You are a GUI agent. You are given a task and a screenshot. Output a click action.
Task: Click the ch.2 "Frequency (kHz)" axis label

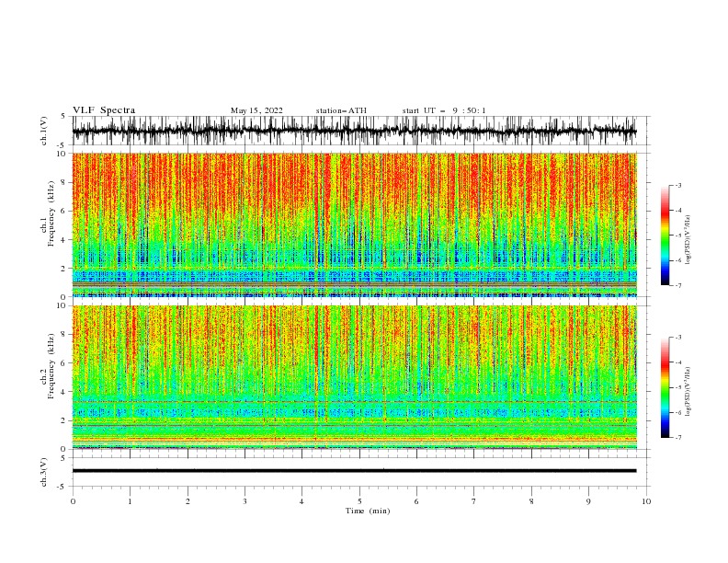pyautogui.click(x=51, y=365)
